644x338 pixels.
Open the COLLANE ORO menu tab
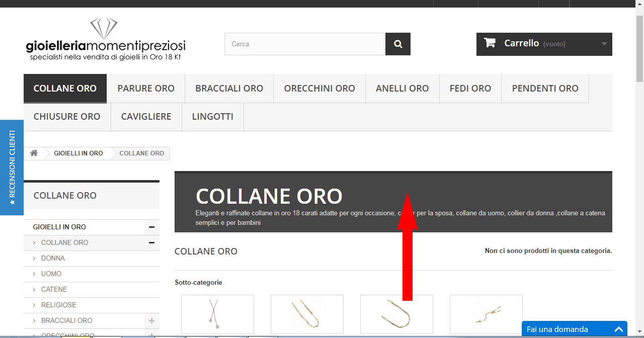tap(65, 89)
